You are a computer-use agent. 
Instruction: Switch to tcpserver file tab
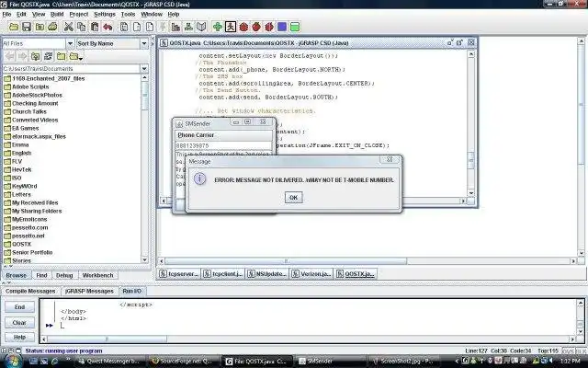click(x=179, y=274)
